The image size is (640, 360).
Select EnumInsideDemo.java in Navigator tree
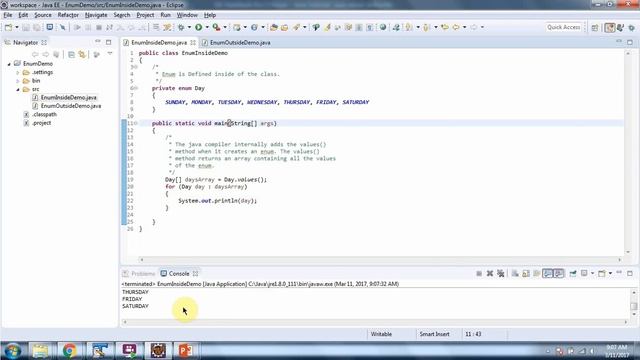tap(69, 98)
